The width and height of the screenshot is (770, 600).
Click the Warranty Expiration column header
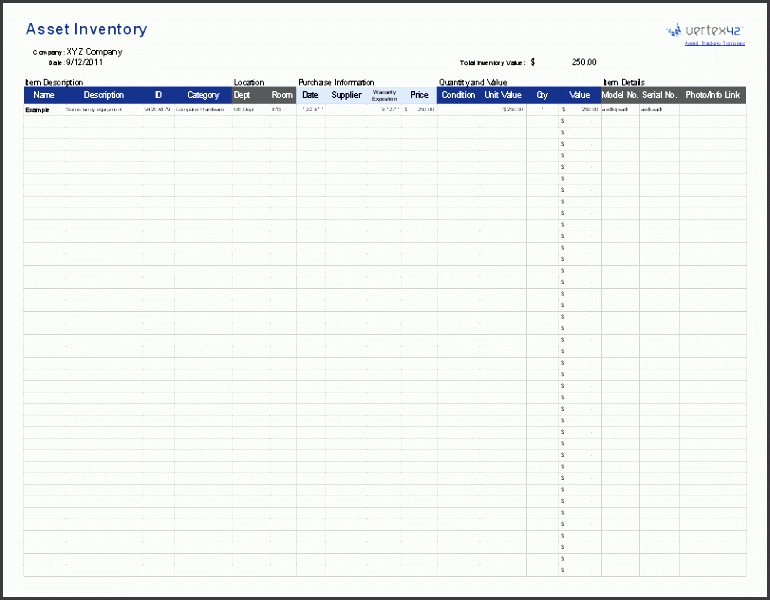pyautogui.click(x=385, y=95)
